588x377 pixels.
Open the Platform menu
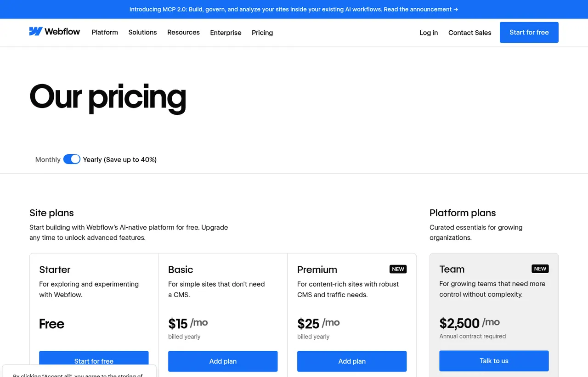pyautogui.click(x=105, y=33)
